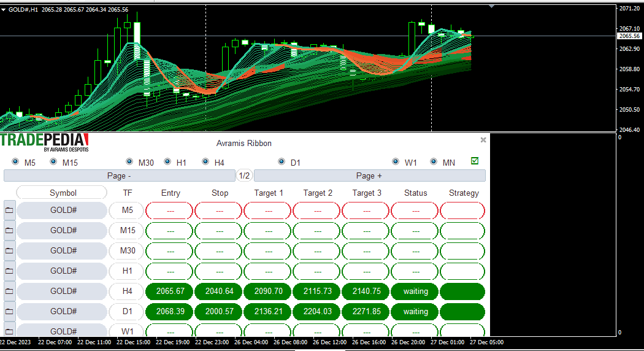Image resolution: width=644 pixels, height=351 pixels.
Task: Click the M5 red-outlined strategy cell
Action: pyautogui.click(x=462, y=210)
